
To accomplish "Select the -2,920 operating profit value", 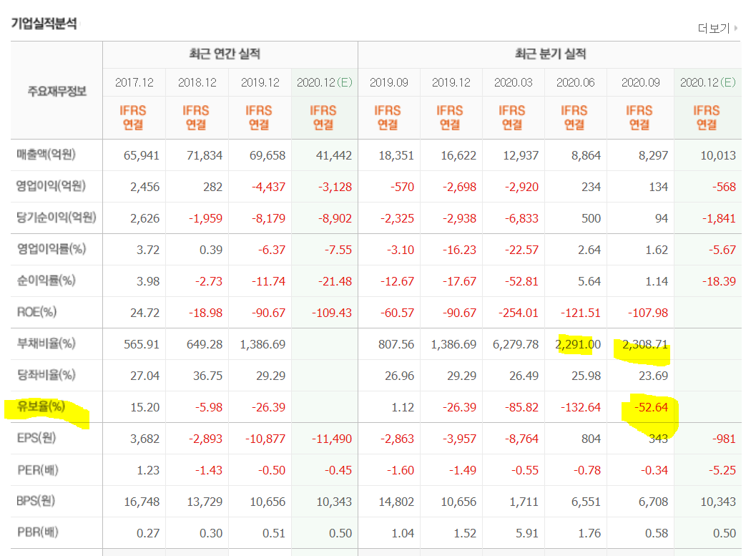I will point(521,187).
